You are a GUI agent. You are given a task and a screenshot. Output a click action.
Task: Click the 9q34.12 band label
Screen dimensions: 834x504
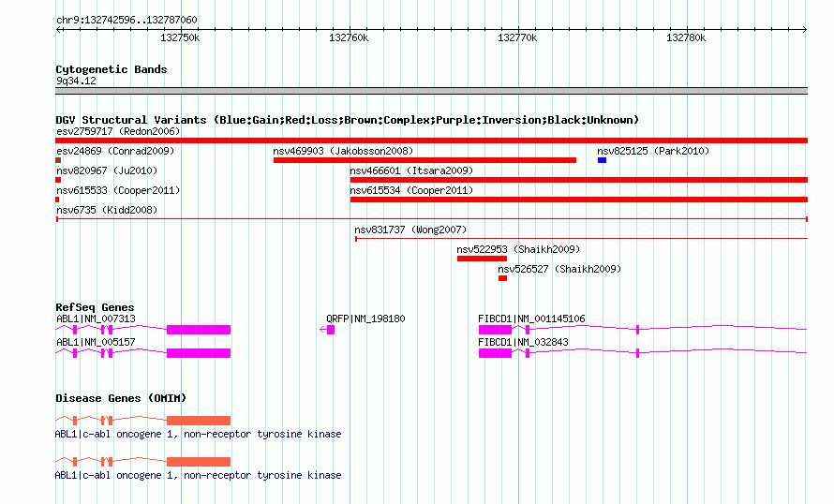pyautogui.click(x=76, y=81)
